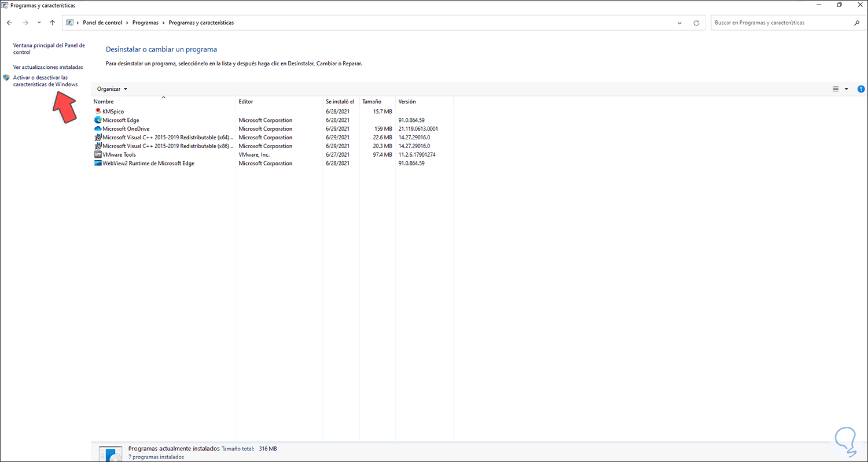Select Microsoft Visual C++ 2015-2019 Redistributable (x86)

pos(273,146)
